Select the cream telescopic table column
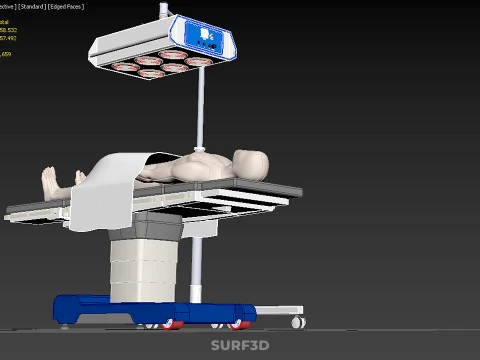Screen dimensions: 480x360 point(143,271)
